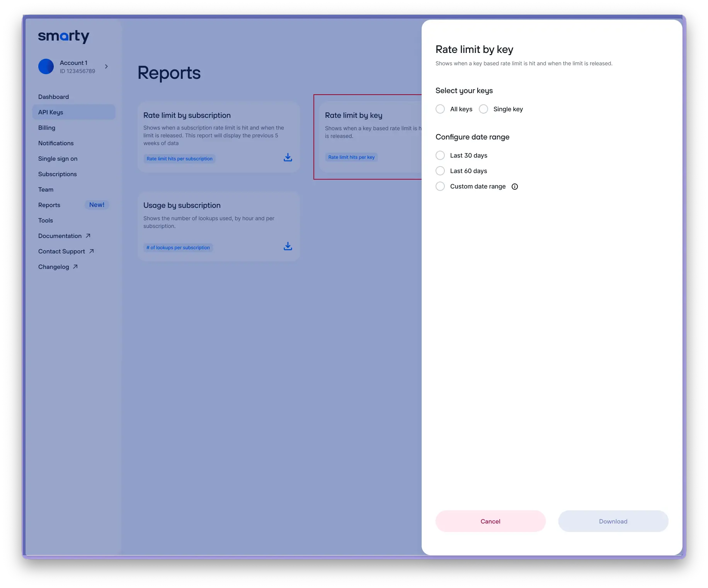Select Last 30 days date range

[440, 155]
